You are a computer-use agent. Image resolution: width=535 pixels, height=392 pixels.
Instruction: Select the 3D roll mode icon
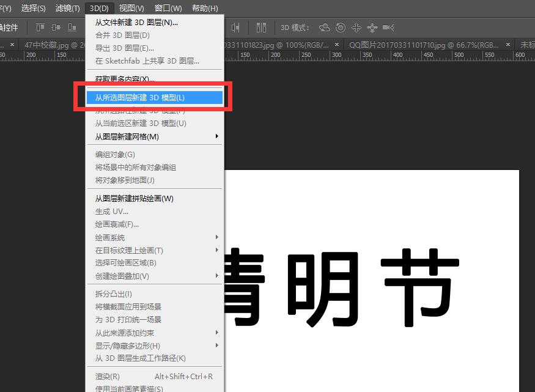point(341,28)
